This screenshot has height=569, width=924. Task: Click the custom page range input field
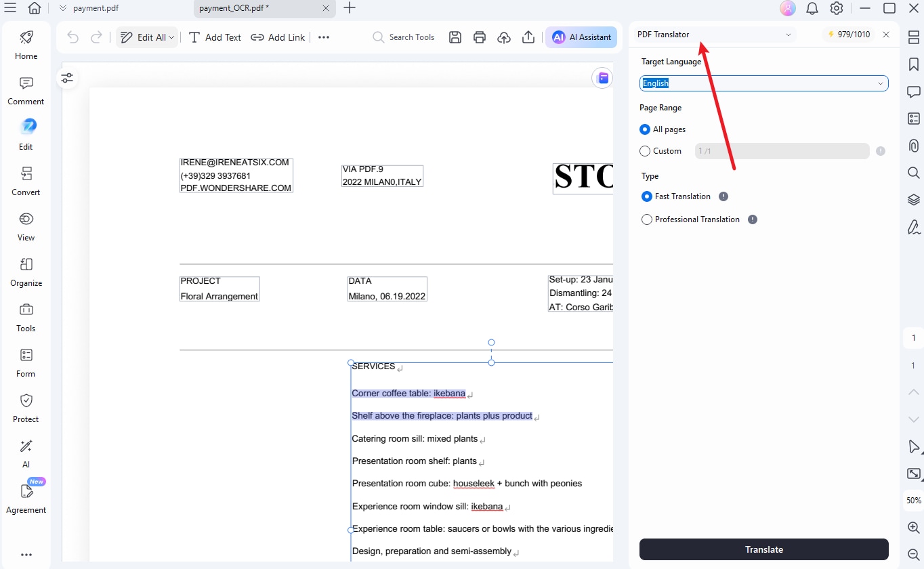[x=782, y=151]
